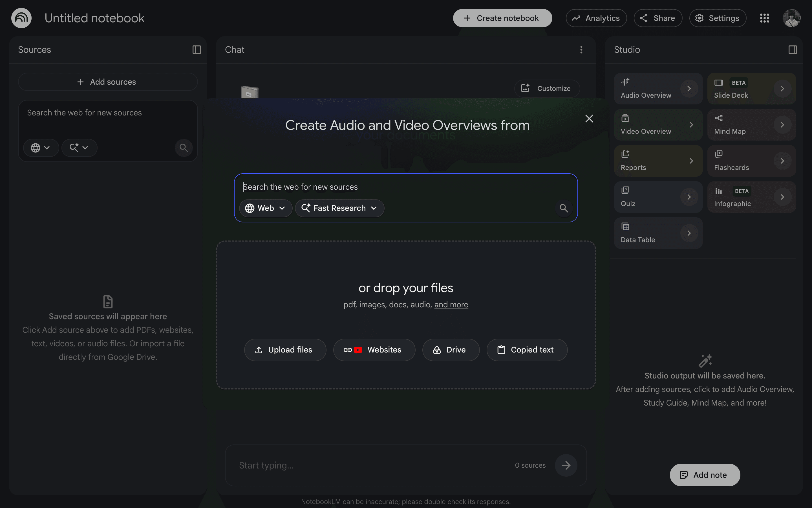Expand Audio Overview options chevron
The width and height of the screenshot is (812, 508).
pyautogui.click(x=689, y=89)
